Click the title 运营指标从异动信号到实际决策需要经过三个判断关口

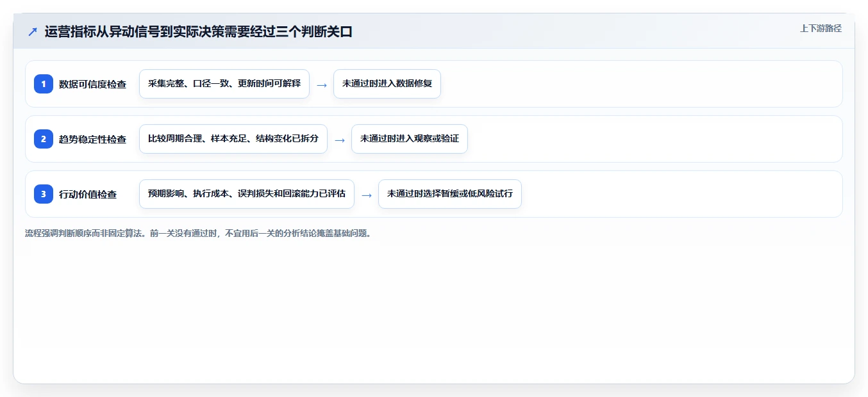199,31
